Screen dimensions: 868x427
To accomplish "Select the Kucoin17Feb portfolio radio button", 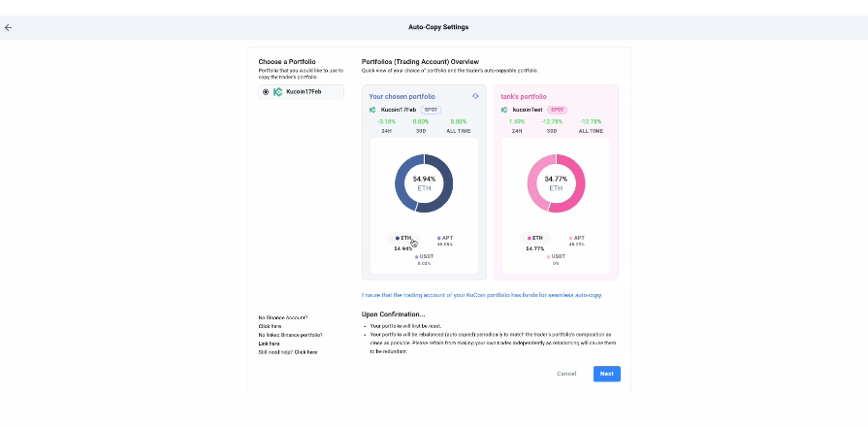I will pos(266,92).
